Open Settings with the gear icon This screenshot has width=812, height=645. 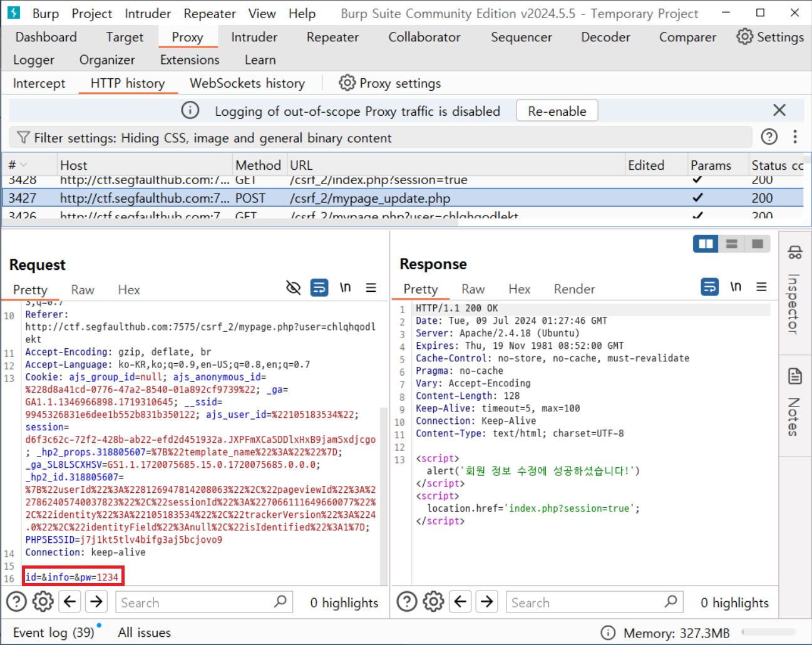tap(770, 37)
